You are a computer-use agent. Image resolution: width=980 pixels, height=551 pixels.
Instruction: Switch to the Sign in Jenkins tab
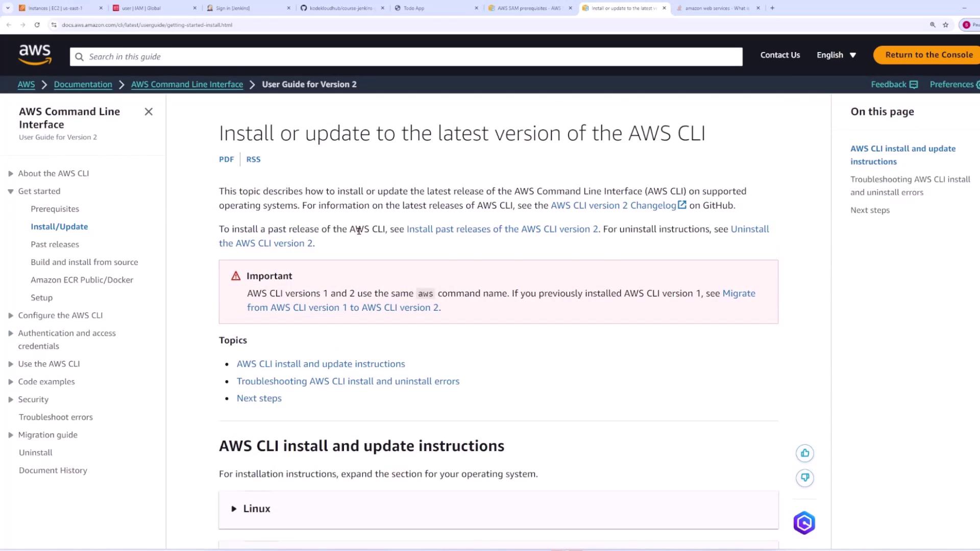point(233,8)
